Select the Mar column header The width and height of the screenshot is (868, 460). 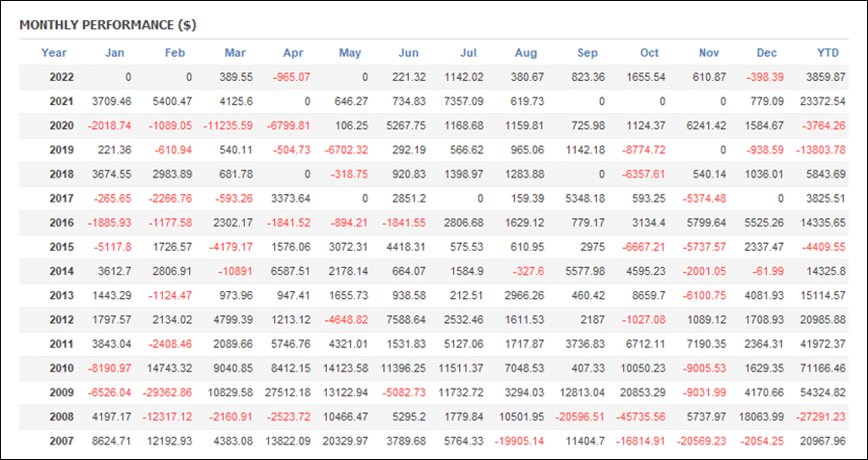click(235, 53)
